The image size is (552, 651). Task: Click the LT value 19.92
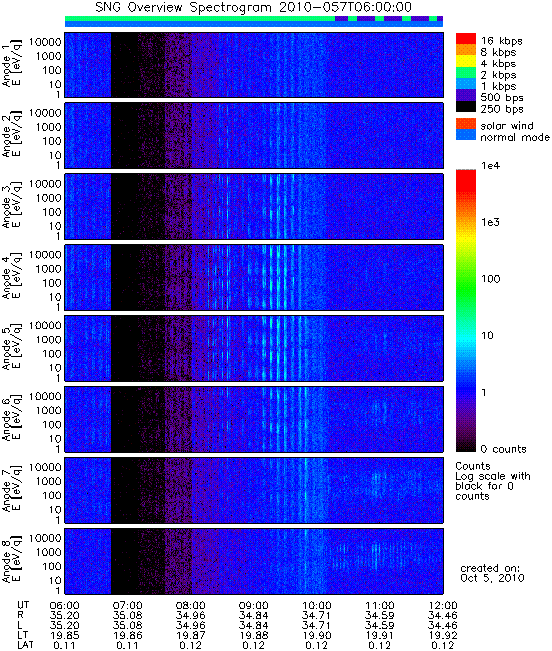pos(442,635)
